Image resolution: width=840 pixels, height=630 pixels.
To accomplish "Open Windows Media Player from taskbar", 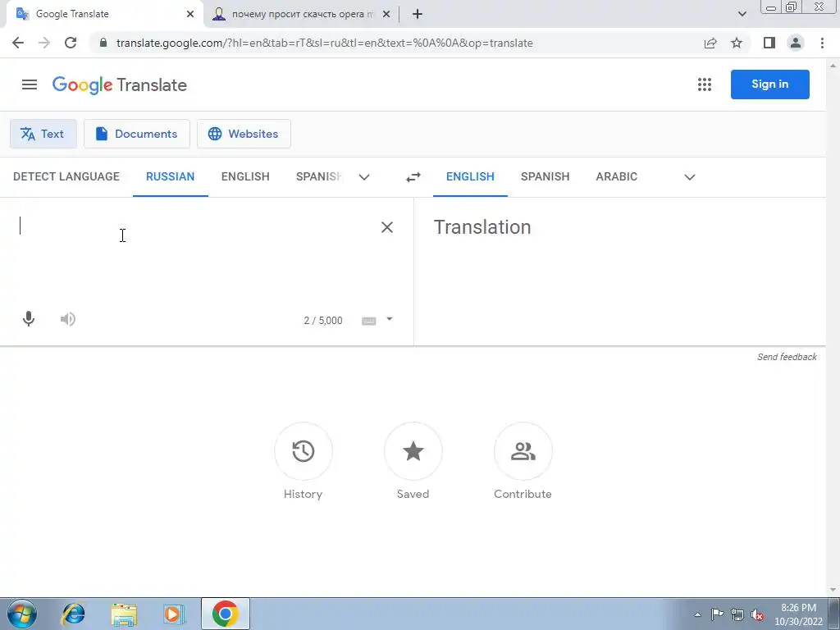I will (174, 614).
